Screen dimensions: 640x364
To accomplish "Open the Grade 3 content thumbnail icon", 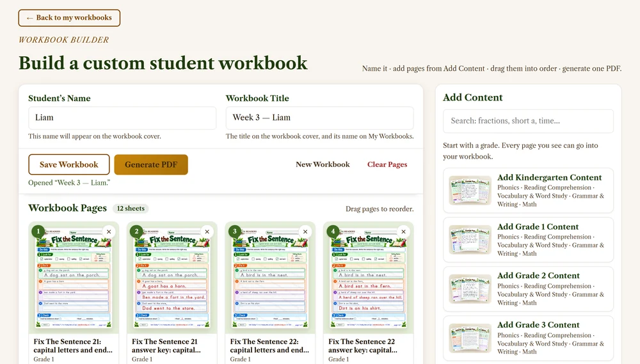I will [470, 338].
